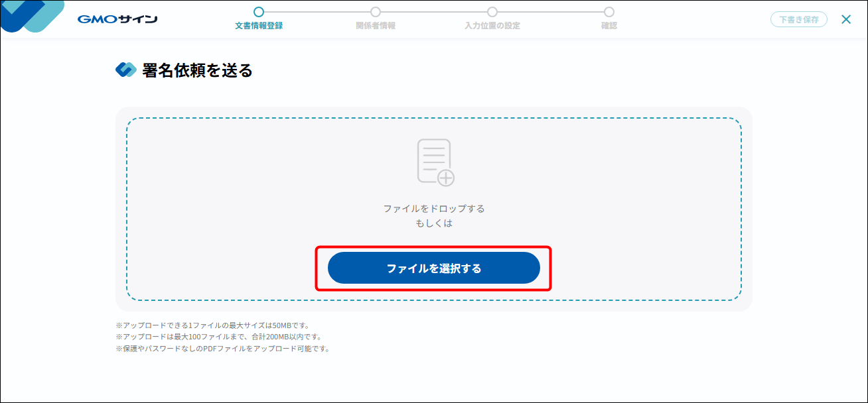Click the 50MB max file size note
The image size is (868, 403).
[212, 325]
